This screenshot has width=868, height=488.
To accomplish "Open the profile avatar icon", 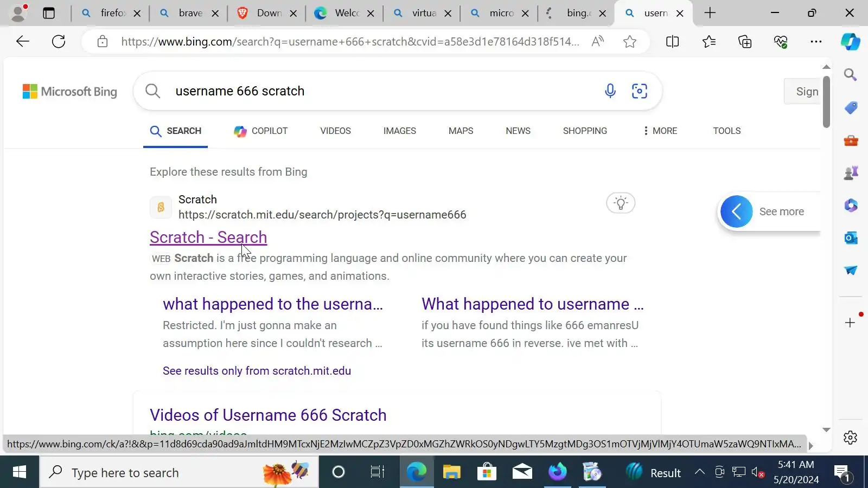I will (18, 13).
